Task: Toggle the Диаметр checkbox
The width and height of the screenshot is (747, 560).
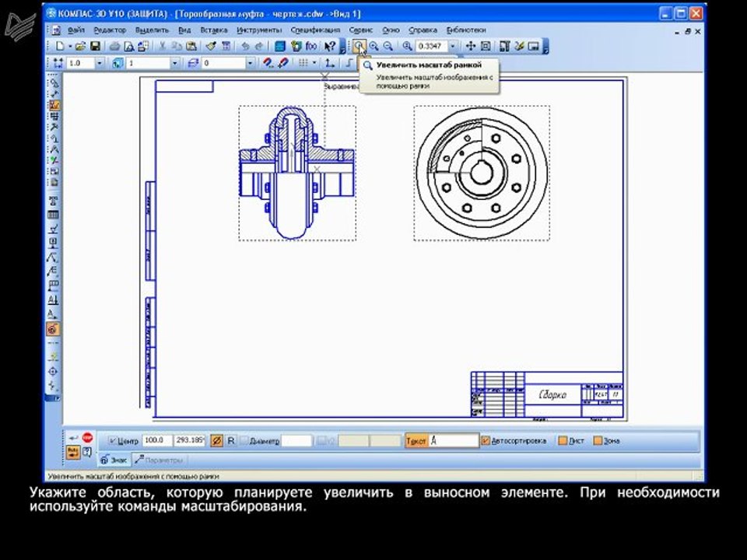Action: tap(244, 441)
